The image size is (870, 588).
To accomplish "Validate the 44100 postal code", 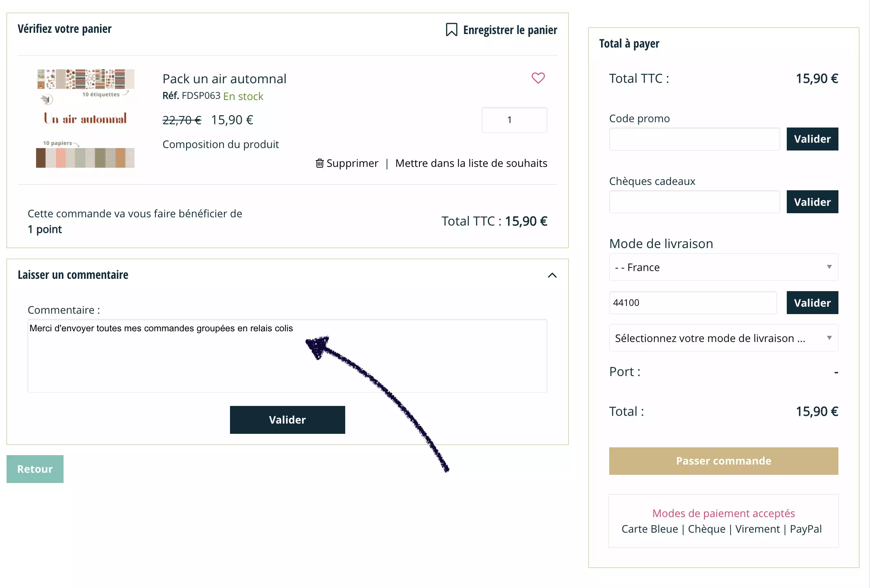I will [812, 303].
